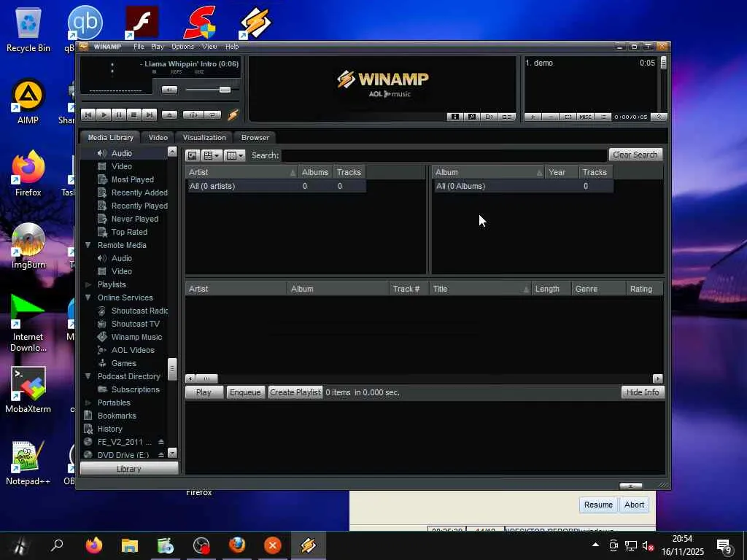Click the playlist selection button
Viewport: 747px width, 560px height.
pyautogui.click(x=568, y=117)
